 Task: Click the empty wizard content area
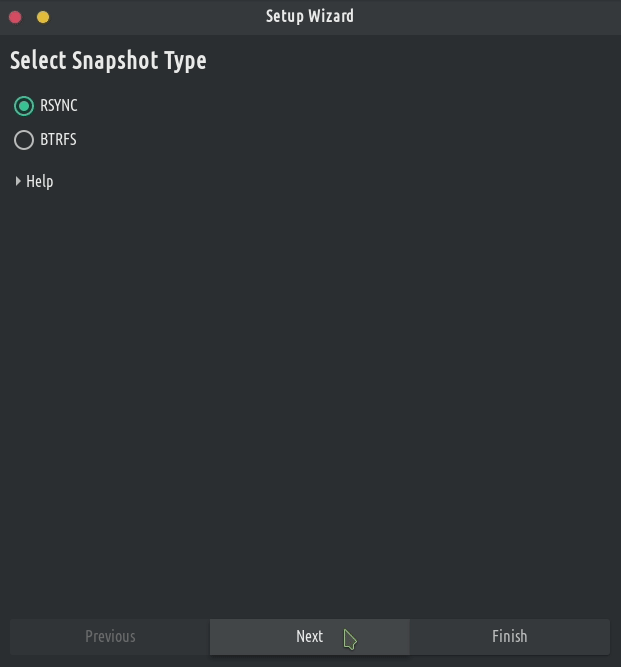click(x=310, y=400)
